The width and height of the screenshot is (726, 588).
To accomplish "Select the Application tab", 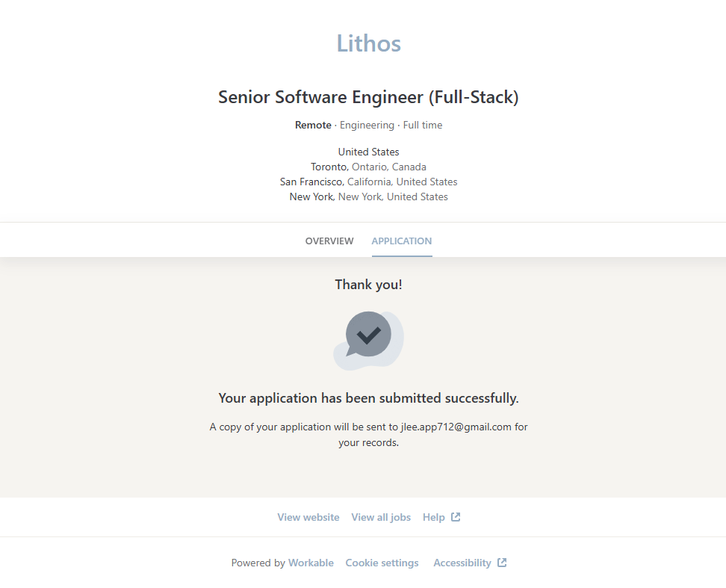I will [x=401, y=241].
